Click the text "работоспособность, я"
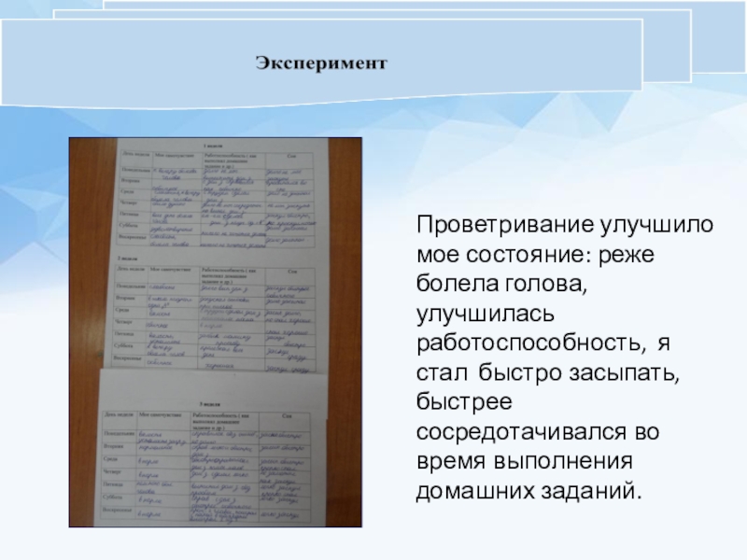The height and width of the screenshot is (560, 747). tap(543, 343)
